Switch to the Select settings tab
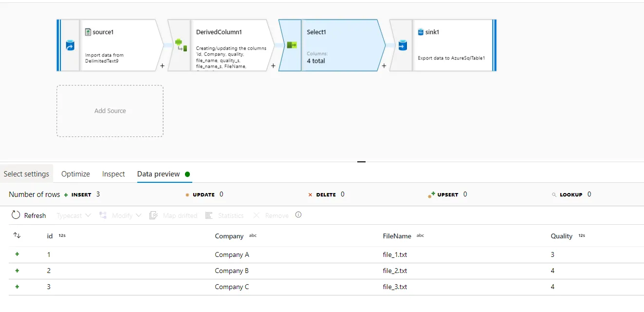This screenshot has width=644, height=312. coord(26,174)
